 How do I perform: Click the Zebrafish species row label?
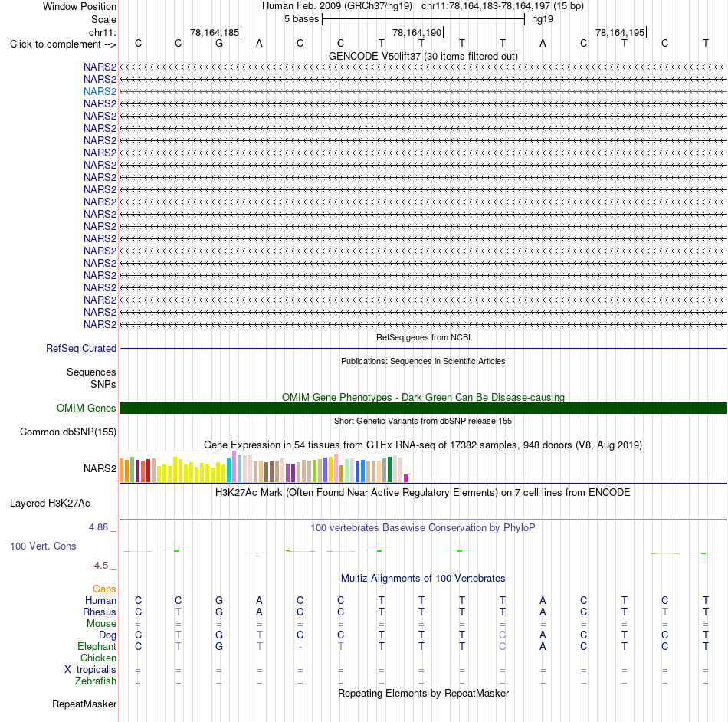pos(96,681)
